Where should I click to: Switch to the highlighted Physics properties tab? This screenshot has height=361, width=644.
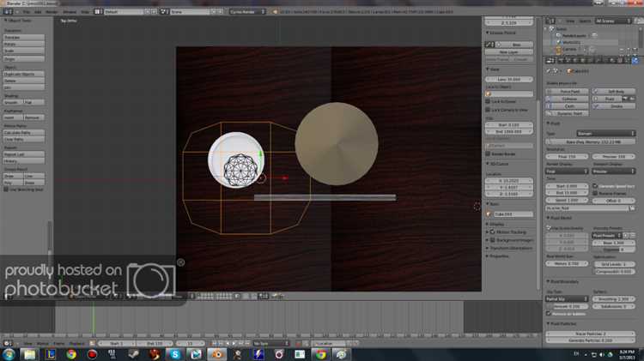pyautogui.click(x=635, y=60)
